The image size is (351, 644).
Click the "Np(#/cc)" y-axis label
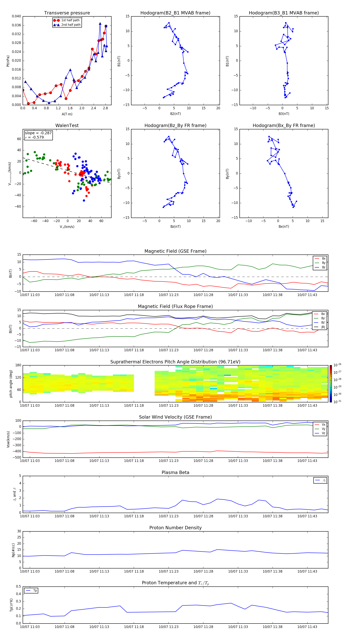point(13,550)
